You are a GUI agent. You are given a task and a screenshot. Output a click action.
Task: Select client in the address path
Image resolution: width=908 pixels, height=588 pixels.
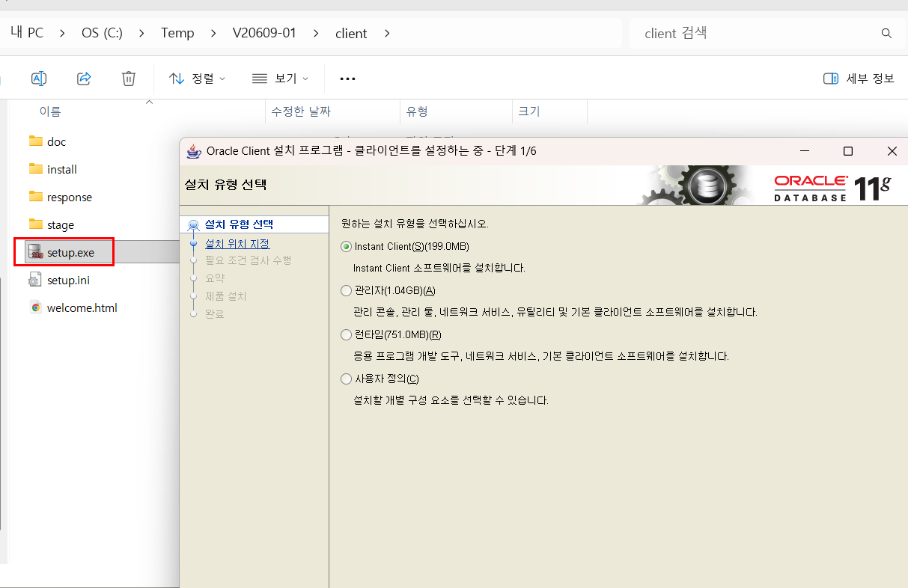351,33
